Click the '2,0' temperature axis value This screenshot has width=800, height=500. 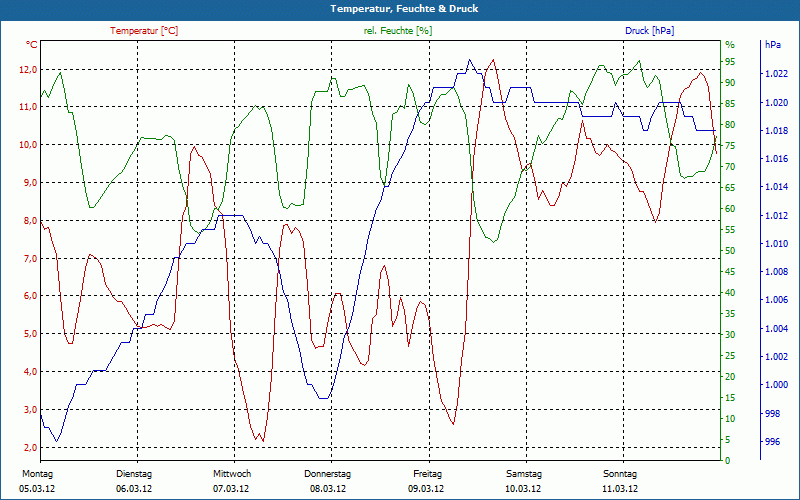(31, 447)
